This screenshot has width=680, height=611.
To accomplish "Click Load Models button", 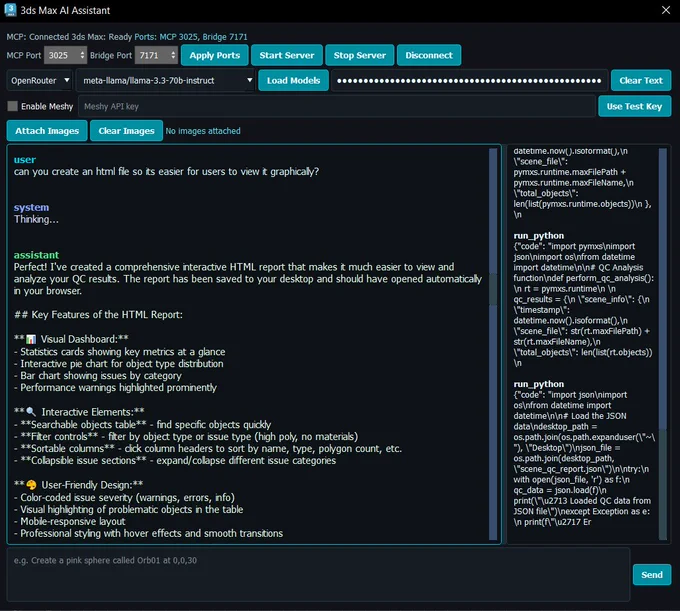I will click(293, 81).
